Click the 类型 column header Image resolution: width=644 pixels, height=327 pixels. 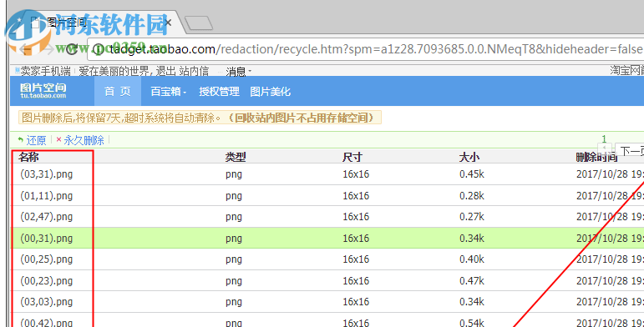[236, 157]
